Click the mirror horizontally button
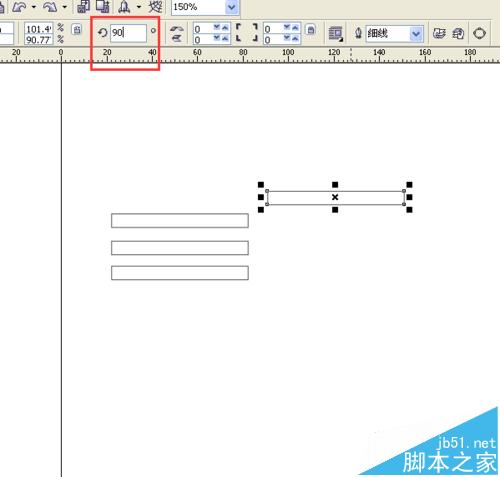Viewport: 500px width, 477px height. point(177,29)
